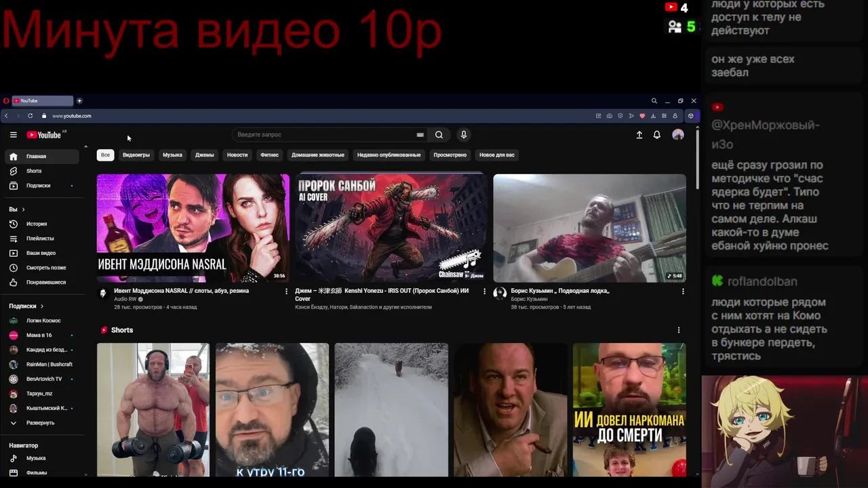
Task: Open Мама в 16 channel subscription
Action: [42, 335]
